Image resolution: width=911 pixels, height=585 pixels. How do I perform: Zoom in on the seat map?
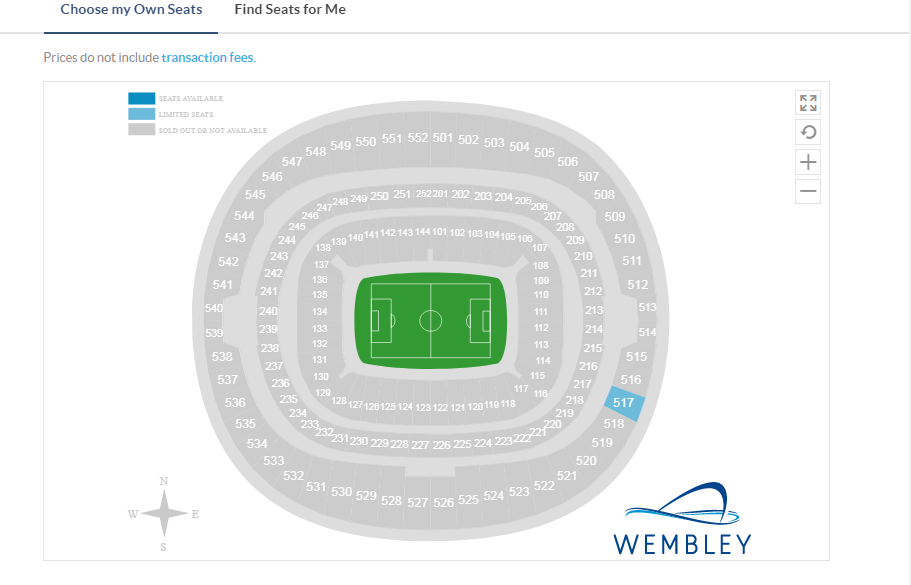click(x=808, y=162)
